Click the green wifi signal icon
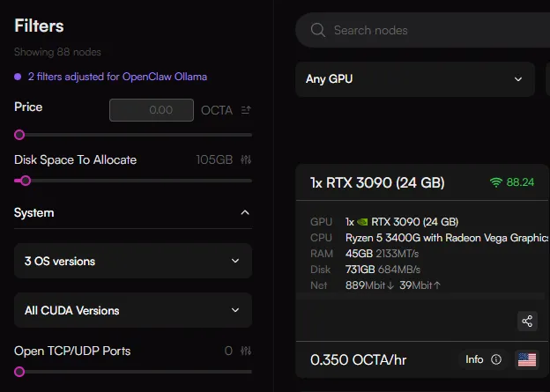This screenshot has width=550, height=392. point(496,182)
